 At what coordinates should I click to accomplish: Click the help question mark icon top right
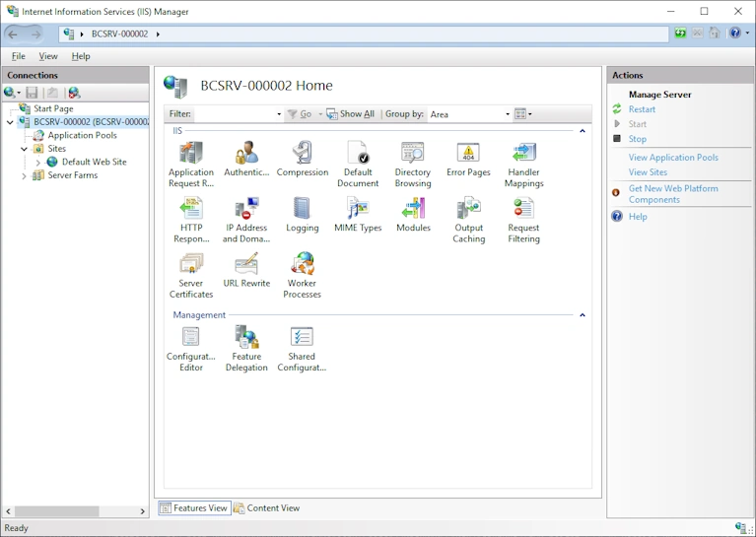[734, 34]
